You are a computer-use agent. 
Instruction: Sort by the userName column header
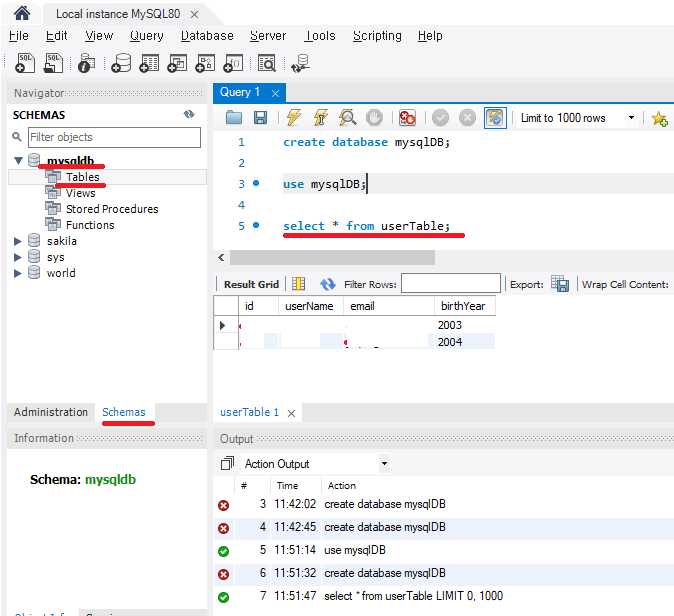coord(311,306)
